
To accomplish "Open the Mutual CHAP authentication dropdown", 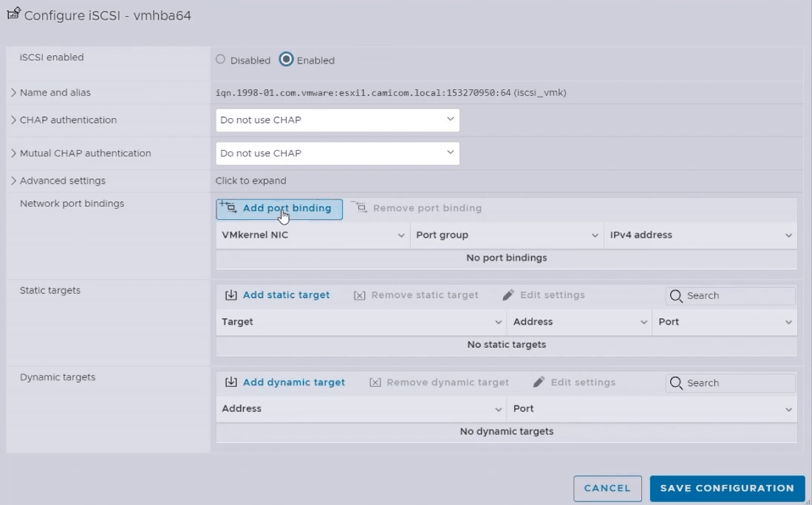I will (338, 153).
